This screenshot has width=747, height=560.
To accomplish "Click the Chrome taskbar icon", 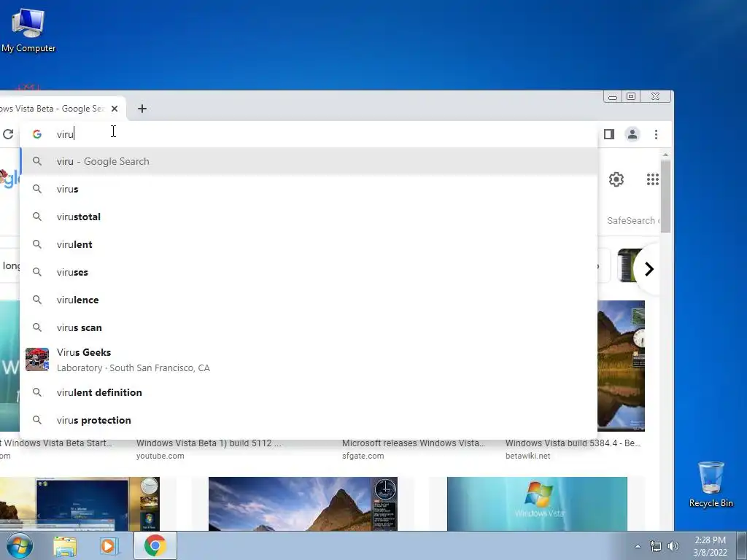I will tap(155, 545).
